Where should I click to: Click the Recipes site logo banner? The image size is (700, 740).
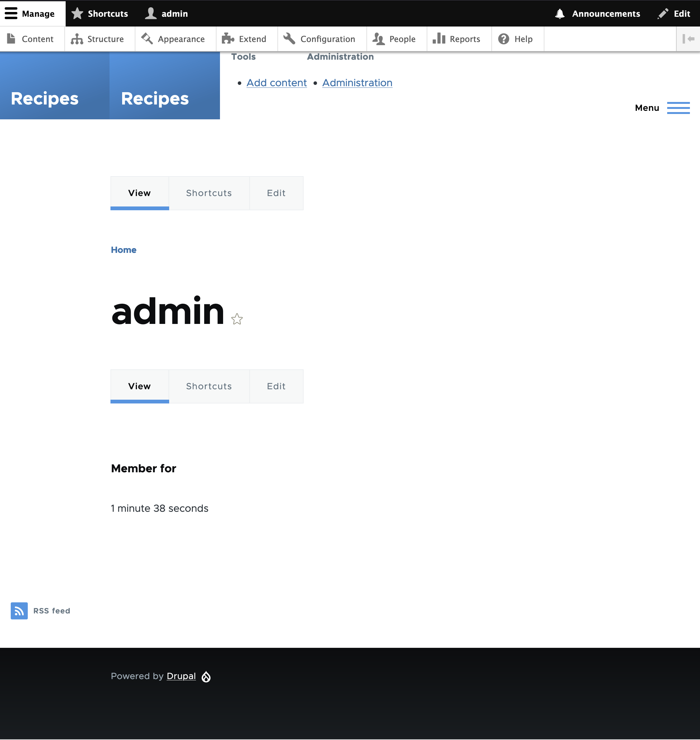pyautogui.click(x=44, y=98)
